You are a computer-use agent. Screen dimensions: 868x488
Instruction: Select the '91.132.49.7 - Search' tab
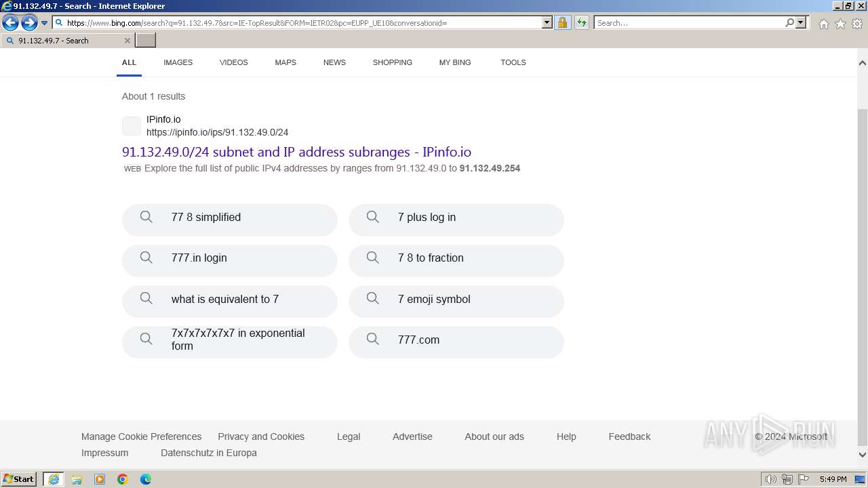tap(67, 41)
